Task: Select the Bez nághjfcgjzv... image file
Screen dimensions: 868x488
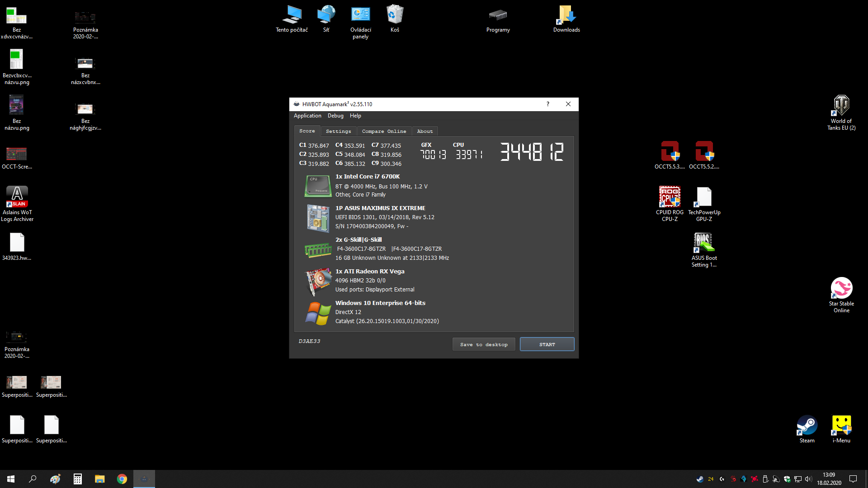Action: pyautogui.click(x=85, y=116)
